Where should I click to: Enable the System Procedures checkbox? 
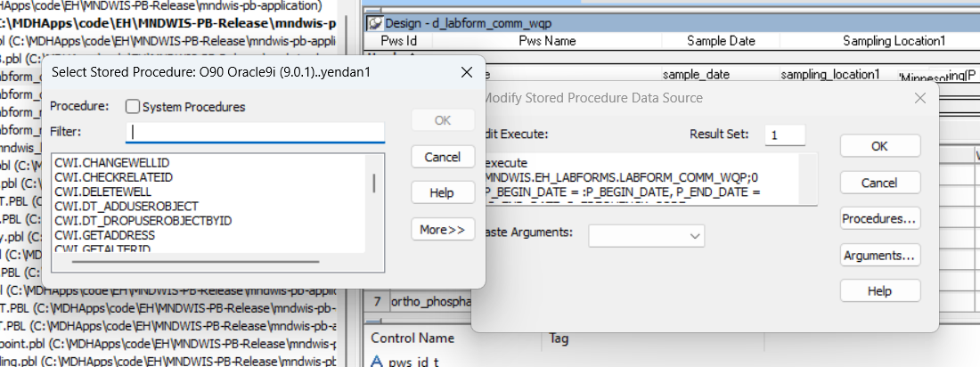[133, 107]
